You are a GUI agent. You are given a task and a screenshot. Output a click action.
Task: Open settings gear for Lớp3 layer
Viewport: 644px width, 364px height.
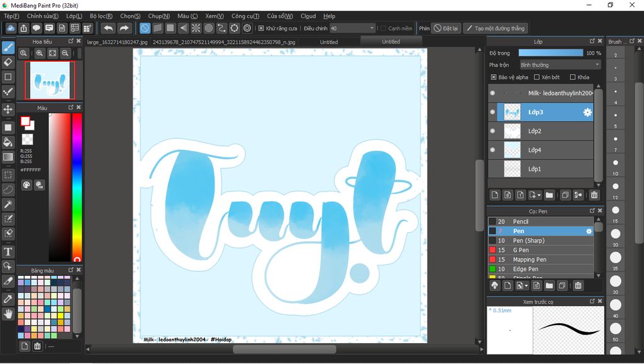[588, 112]
